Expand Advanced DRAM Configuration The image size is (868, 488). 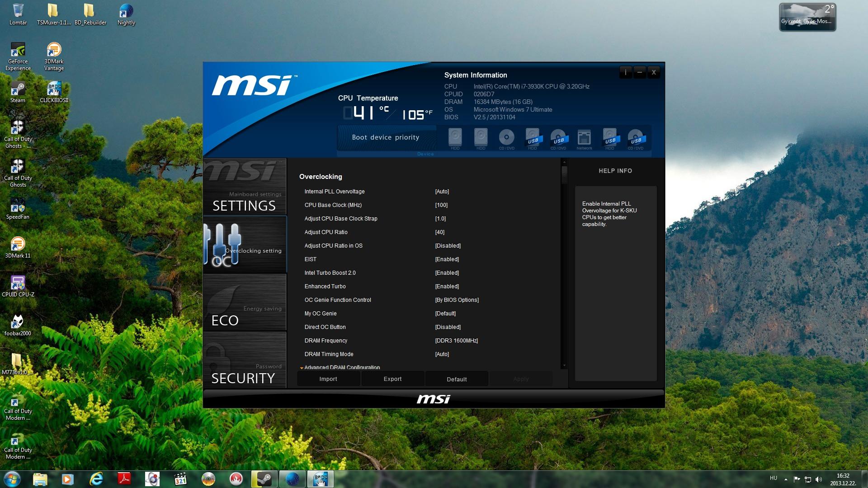coord(342,367)
